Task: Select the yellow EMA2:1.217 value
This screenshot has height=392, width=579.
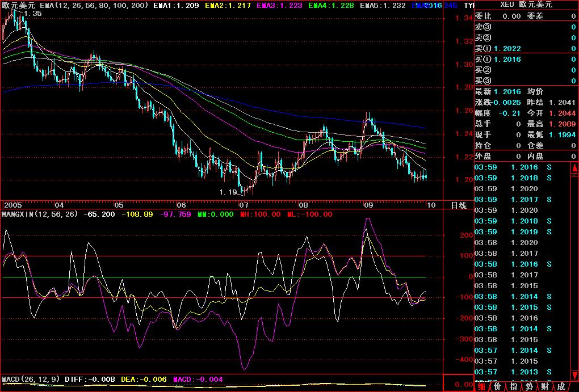Action: 228,6
